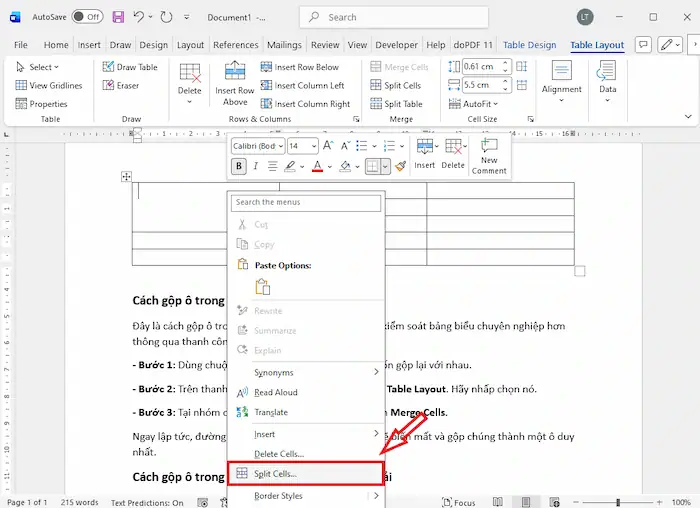
Task: Open Draw Table tool
Action: [x=130, y=67]
